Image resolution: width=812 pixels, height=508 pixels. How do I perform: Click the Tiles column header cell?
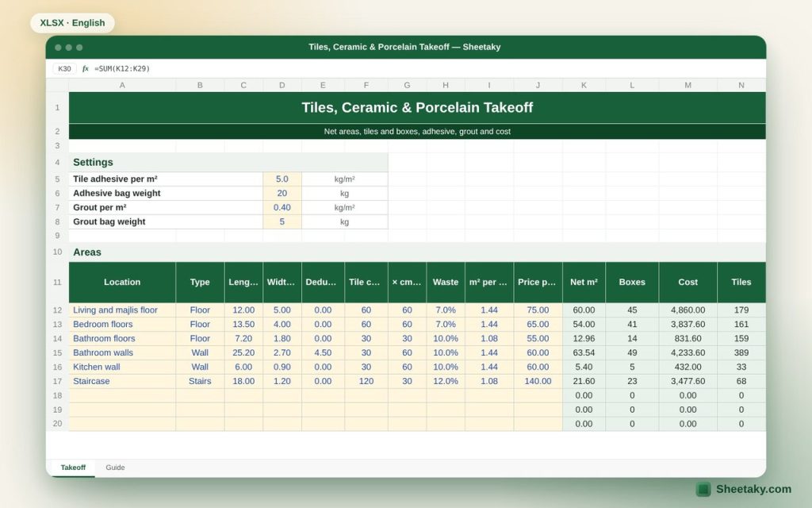[x=741, y=282]
